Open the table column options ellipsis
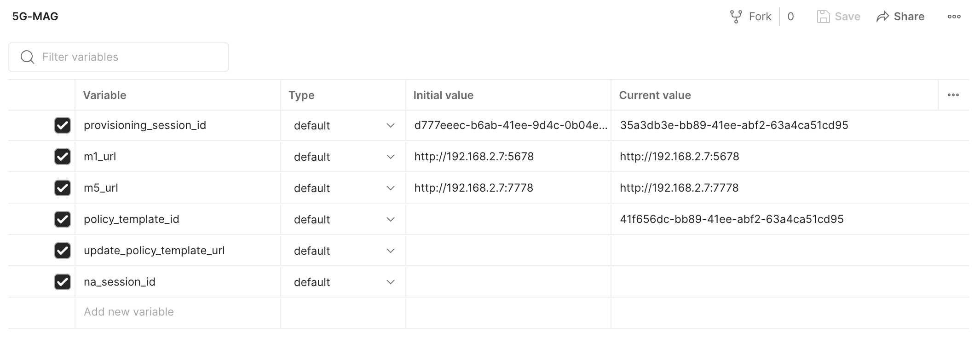 (x=953, y=95)
